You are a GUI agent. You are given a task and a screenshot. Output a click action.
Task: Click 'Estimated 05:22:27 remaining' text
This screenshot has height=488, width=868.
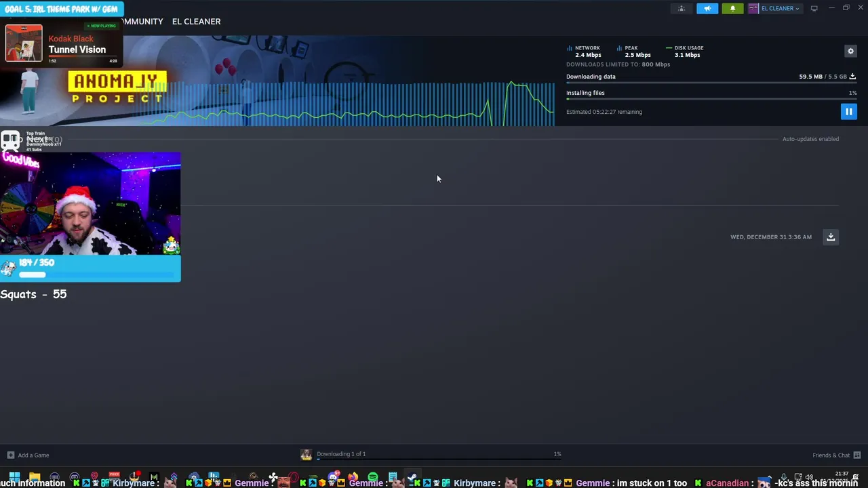[604, 112]
